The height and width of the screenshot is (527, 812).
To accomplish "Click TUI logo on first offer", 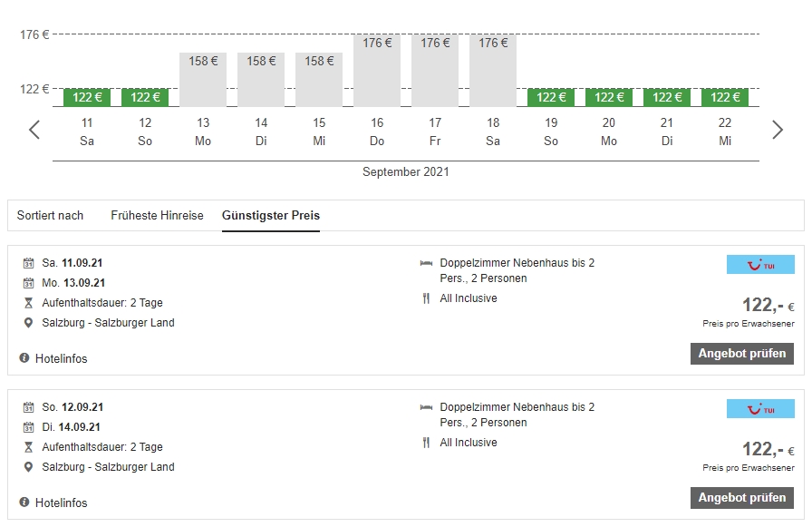I will coord(760,264).
